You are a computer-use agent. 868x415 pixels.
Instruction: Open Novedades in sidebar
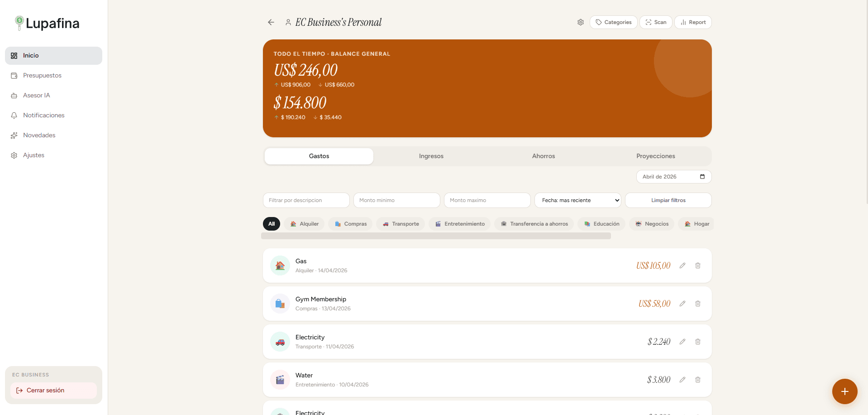53,135
